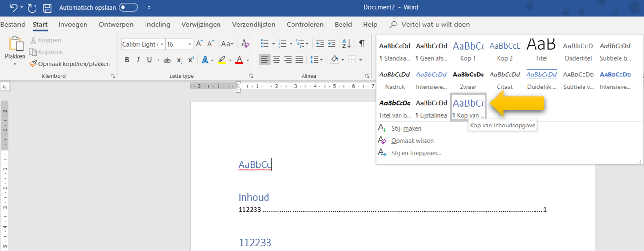This screenshot has width=644, height=251.
Task: Apply strikethrough formatting to text
Action: pyautogui.click(x=167, y=60)
